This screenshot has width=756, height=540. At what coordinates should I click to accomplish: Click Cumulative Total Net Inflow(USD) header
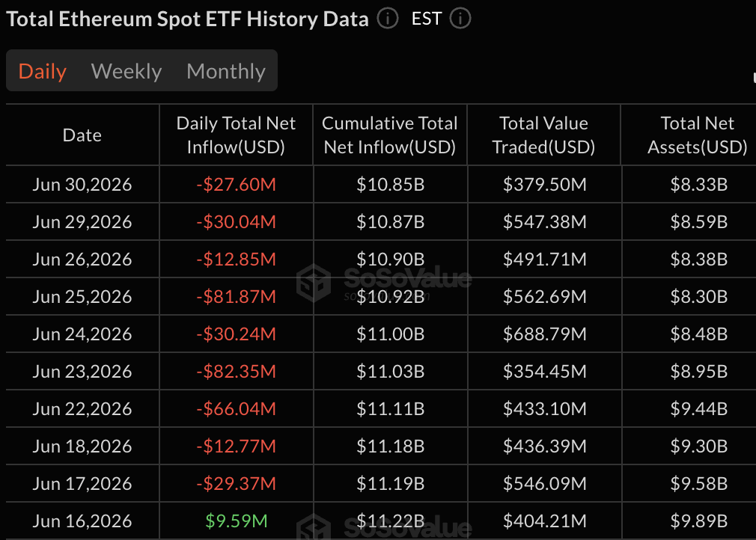pos(389,135)
